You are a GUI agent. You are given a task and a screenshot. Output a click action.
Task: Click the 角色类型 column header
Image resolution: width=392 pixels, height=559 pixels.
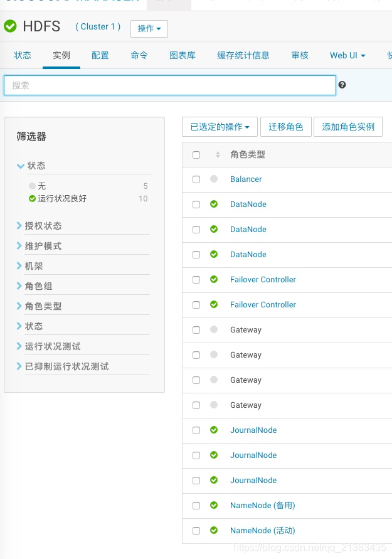click(x=248, y=155)
